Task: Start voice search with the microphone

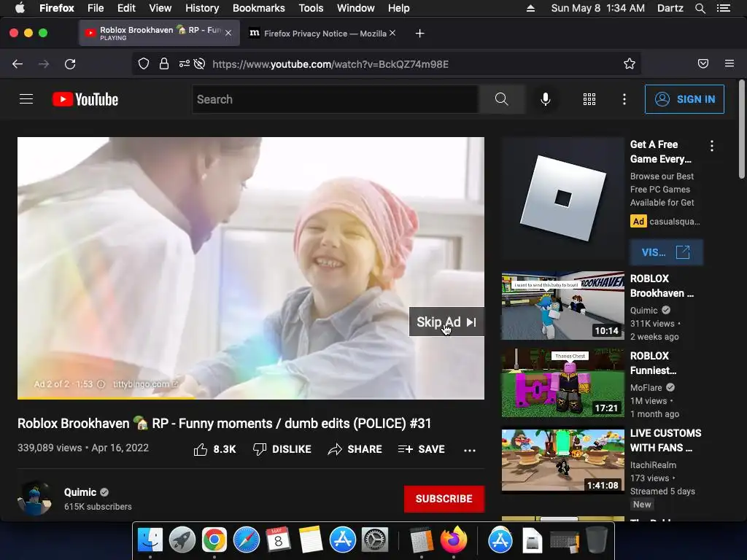Action: coord(546,99)
